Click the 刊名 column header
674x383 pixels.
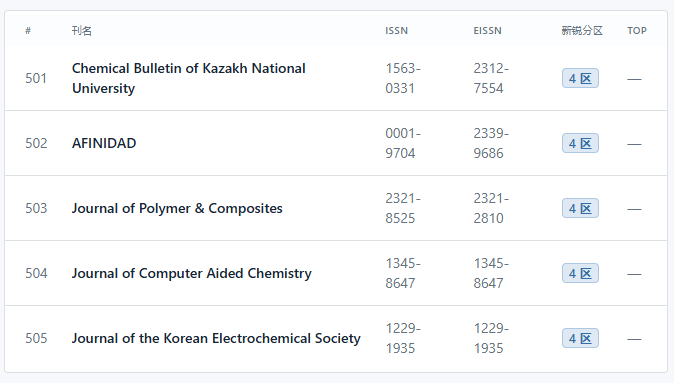pos(82,31)
